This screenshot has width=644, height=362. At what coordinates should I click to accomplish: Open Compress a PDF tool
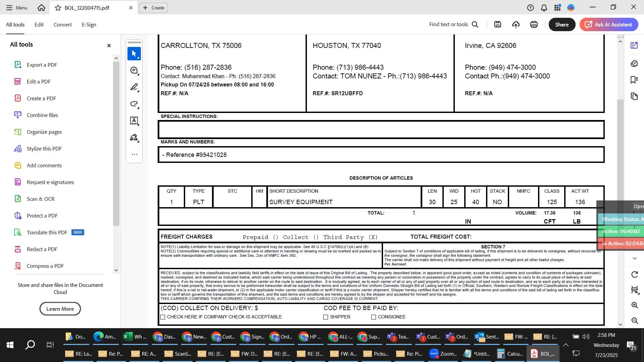45,266
